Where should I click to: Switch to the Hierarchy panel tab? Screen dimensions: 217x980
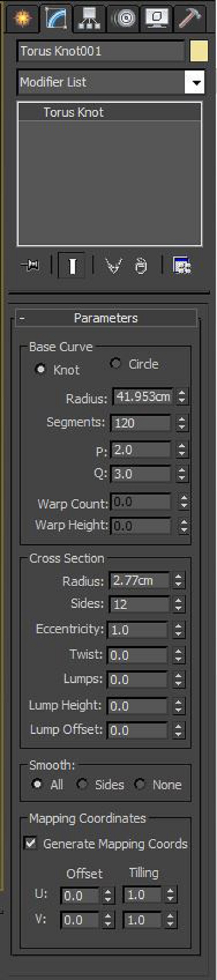tap(90, 18)
